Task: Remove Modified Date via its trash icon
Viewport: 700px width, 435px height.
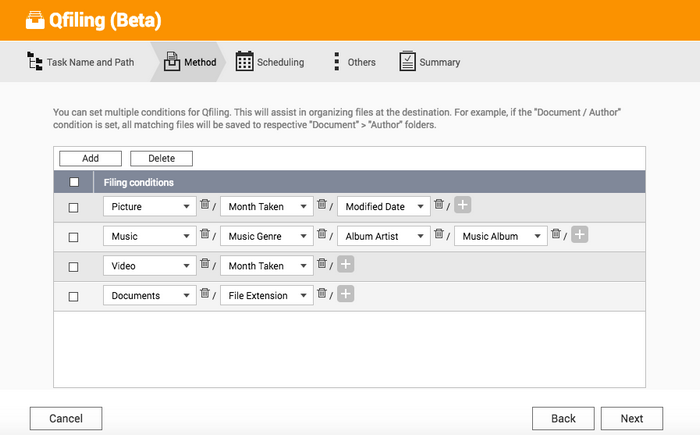Action: (439, 204)
